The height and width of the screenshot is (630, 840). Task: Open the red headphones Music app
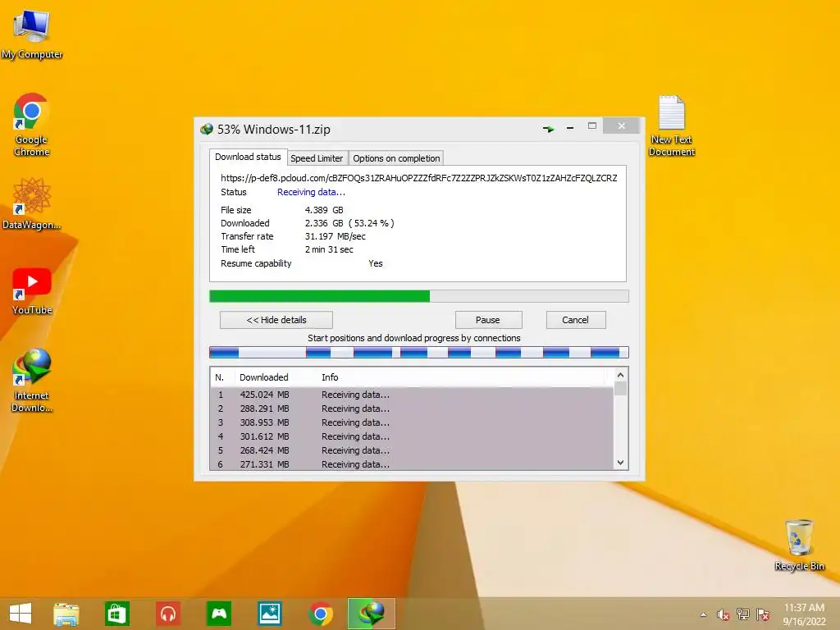168,614
